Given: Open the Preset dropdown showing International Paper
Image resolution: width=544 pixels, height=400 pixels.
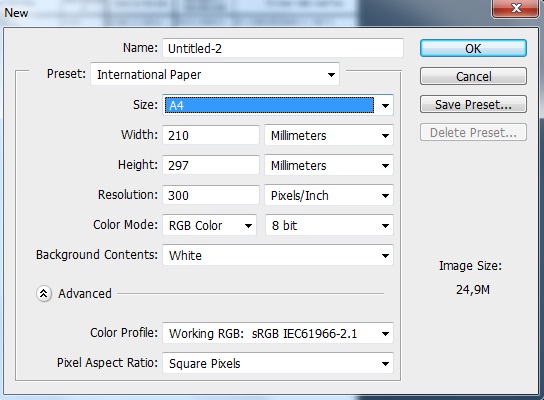Looking at the screenshot, I should (x=215, y=74).
